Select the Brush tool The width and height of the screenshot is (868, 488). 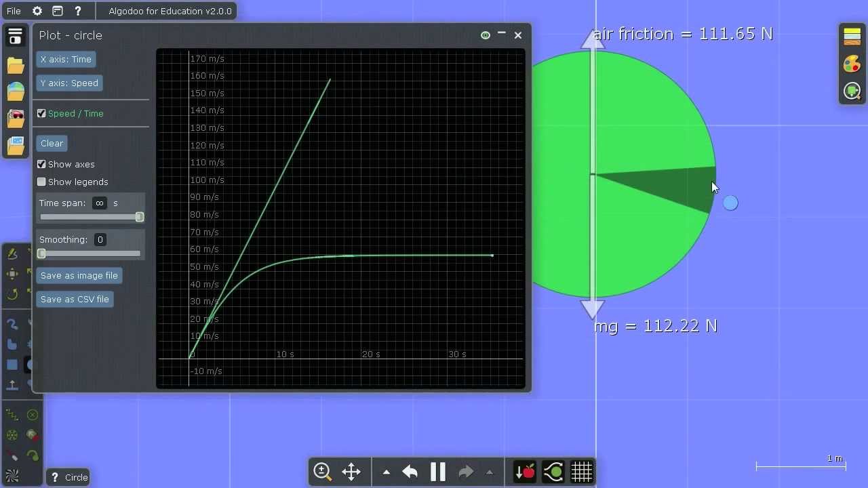(x=12, y=324)
